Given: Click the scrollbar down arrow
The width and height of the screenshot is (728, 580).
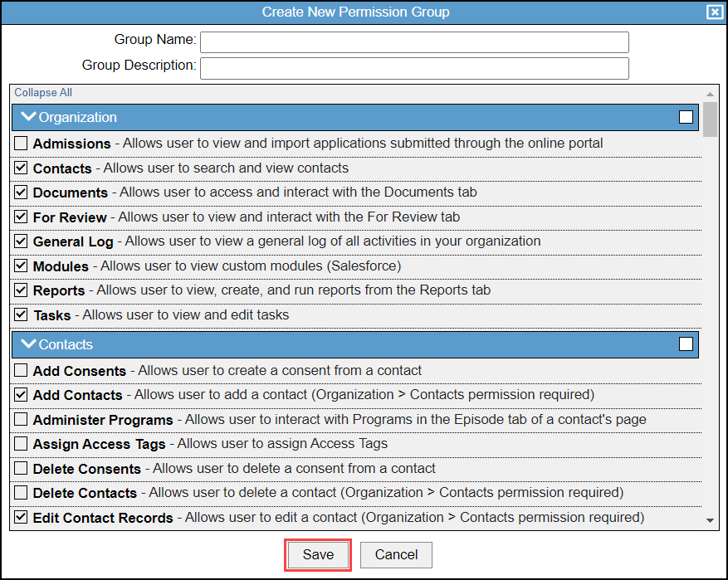Looking at the screenshot, I should click(x=710, y=520).
